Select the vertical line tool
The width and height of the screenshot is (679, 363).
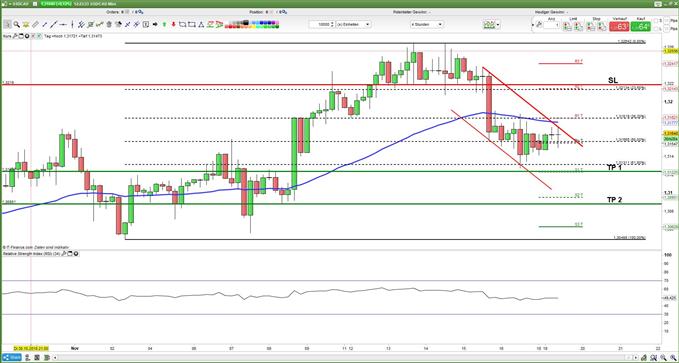tap(72, 24)
